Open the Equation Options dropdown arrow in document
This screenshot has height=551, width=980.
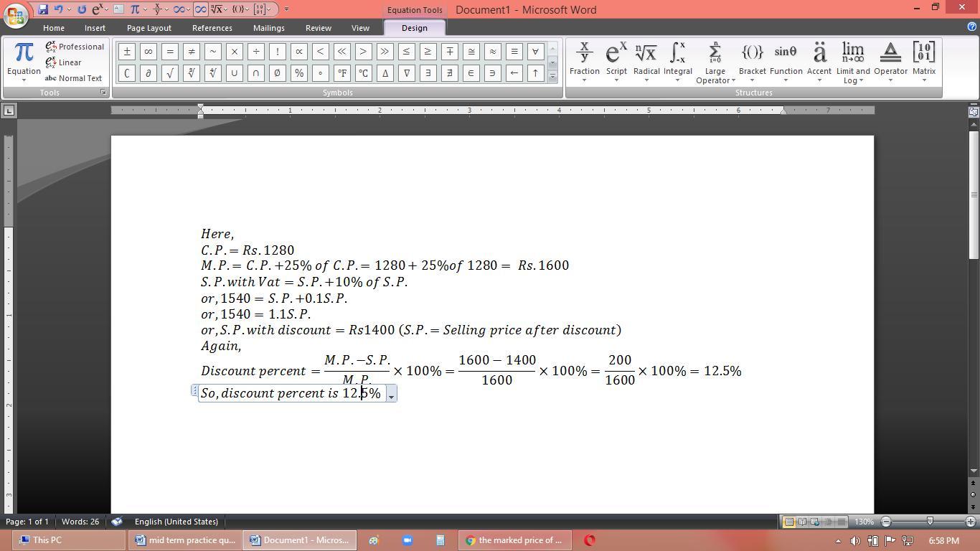coord(391,394)
